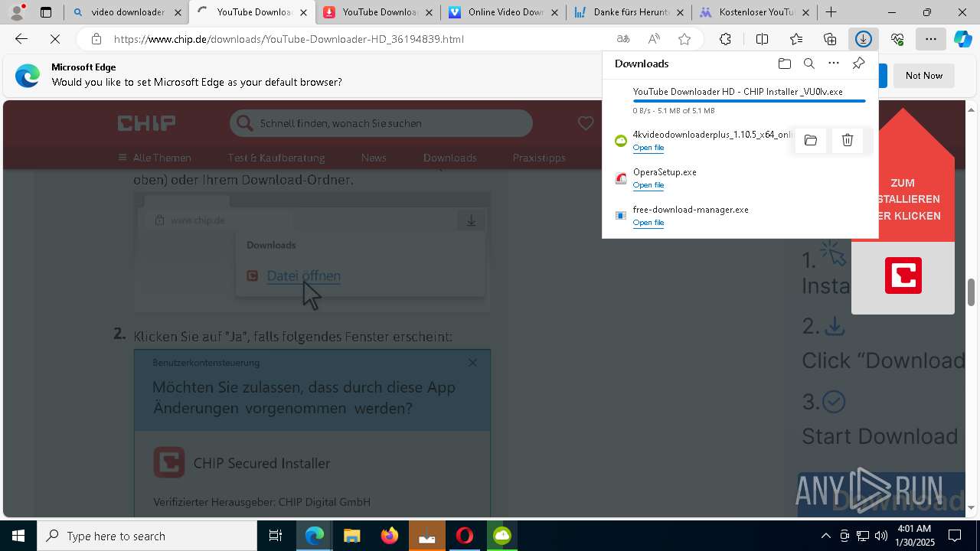Open Alle Themen menu
980x551 pixels.
pyautogui.click(x=155, y=158)
